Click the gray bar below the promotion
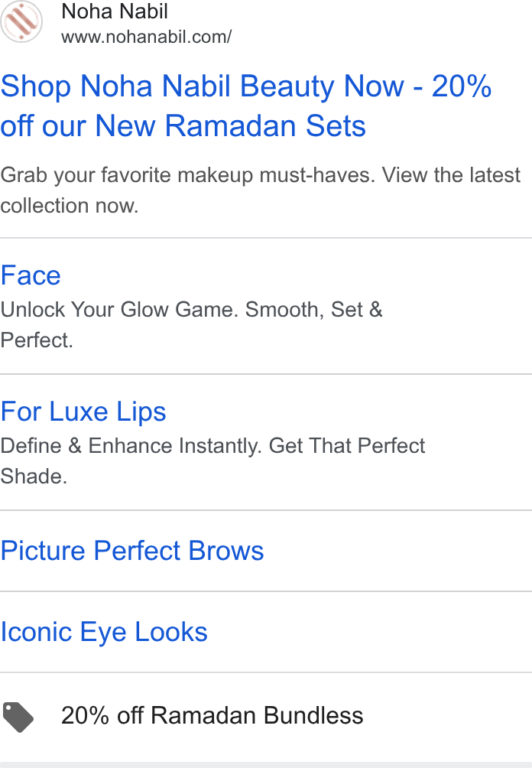 coord(266,765)
